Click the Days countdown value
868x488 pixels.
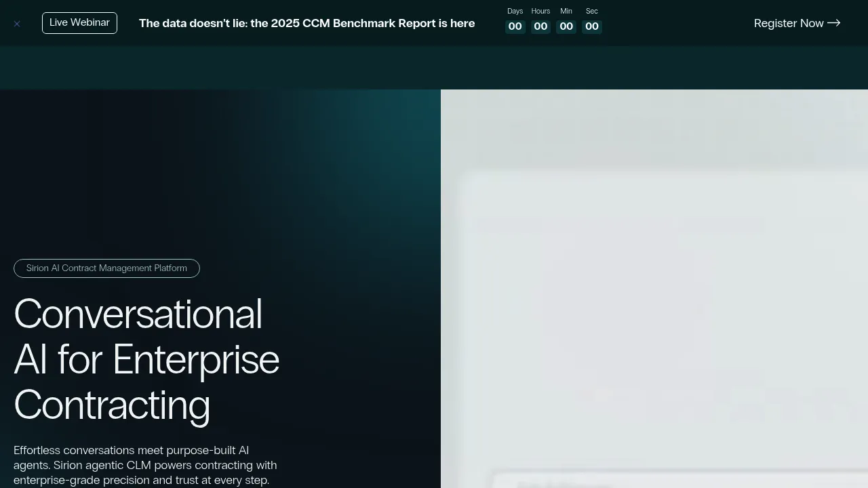[515, 26]
